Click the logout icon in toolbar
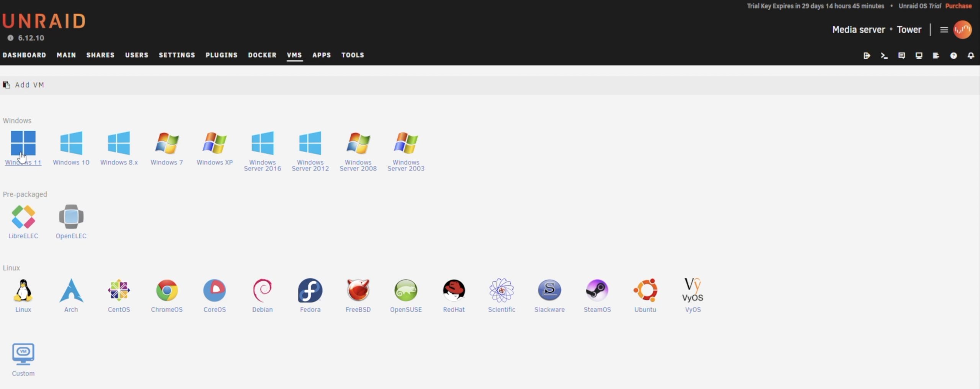This screenshot has height=389, width=980. point(867,55)
